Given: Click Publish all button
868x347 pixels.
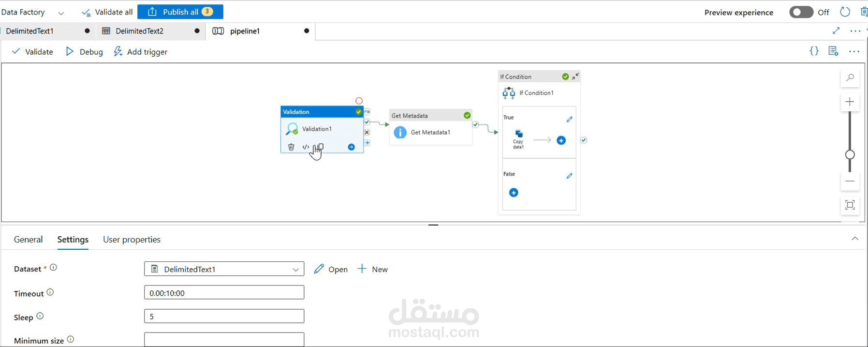Looking at the screenshot, I should click(180, 12).
